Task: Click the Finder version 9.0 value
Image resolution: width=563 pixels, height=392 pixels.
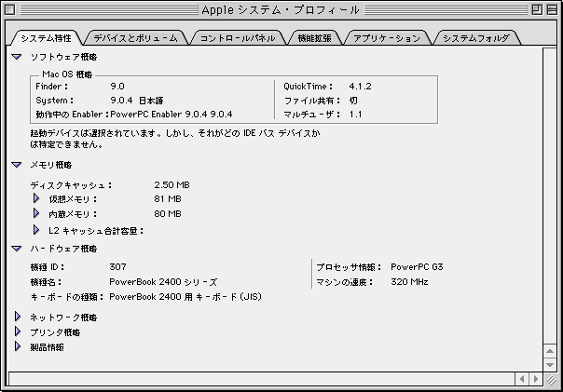Action: click(x=117, y=87)
